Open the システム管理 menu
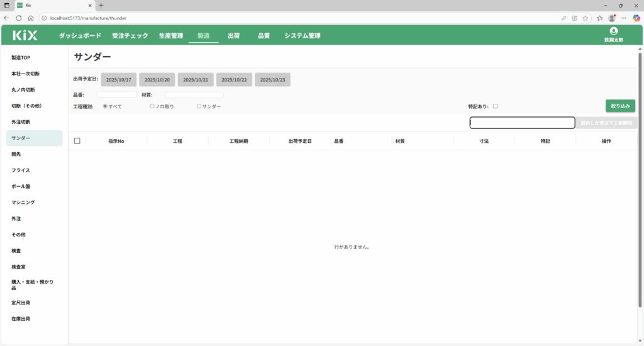Image resolution: width=644 pixels, height=346 pixels. [x=302, y=36]
